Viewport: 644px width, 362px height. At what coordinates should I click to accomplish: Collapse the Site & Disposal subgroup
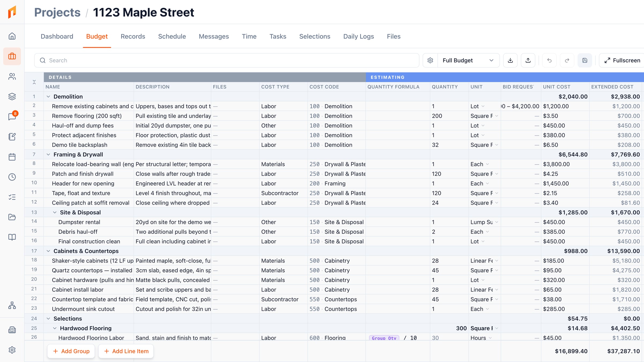click(55, 212)
